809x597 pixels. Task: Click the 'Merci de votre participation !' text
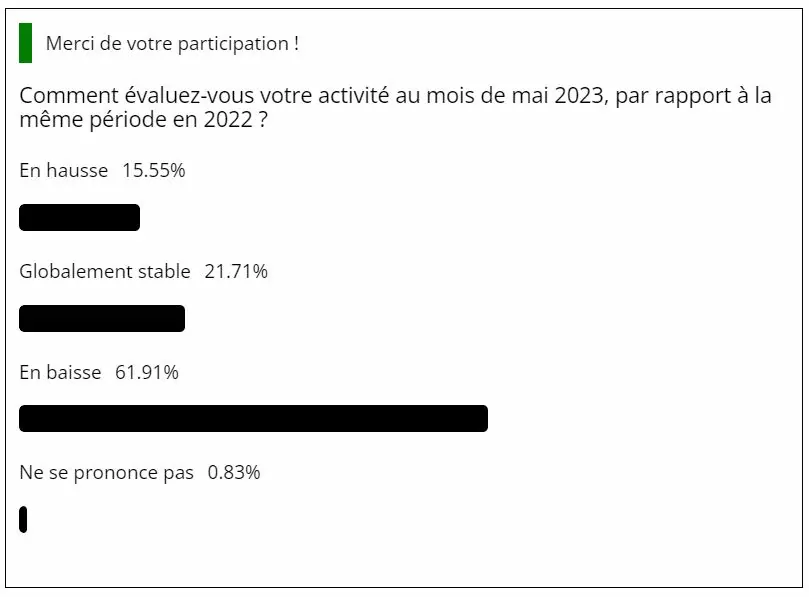172,43
